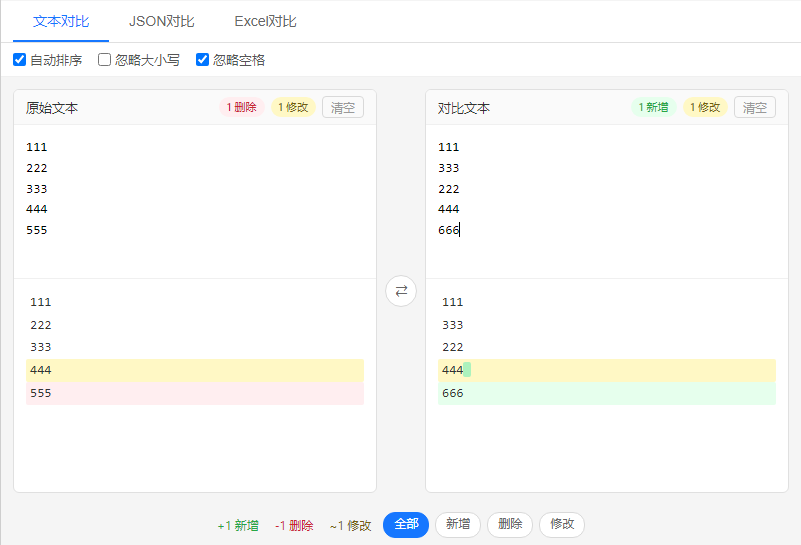Select the 全部 filter button
The image size is (801, 545).
(406, 525)
